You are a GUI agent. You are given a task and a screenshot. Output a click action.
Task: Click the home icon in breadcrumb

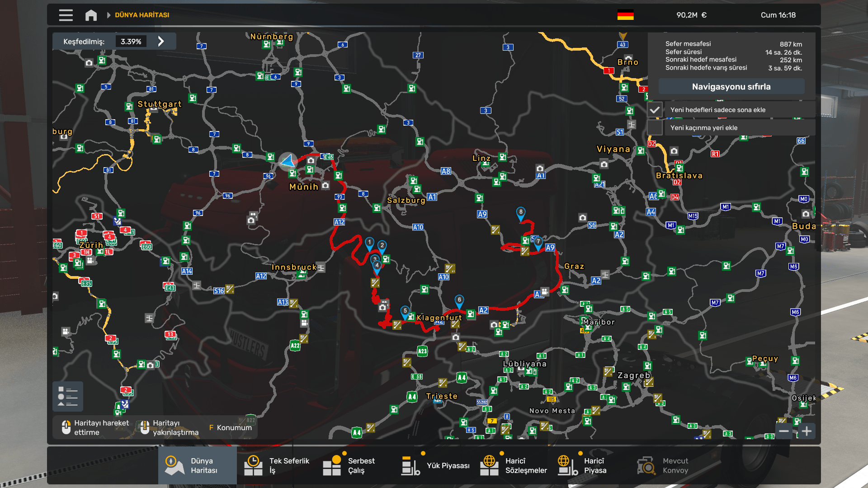point(91,15)
